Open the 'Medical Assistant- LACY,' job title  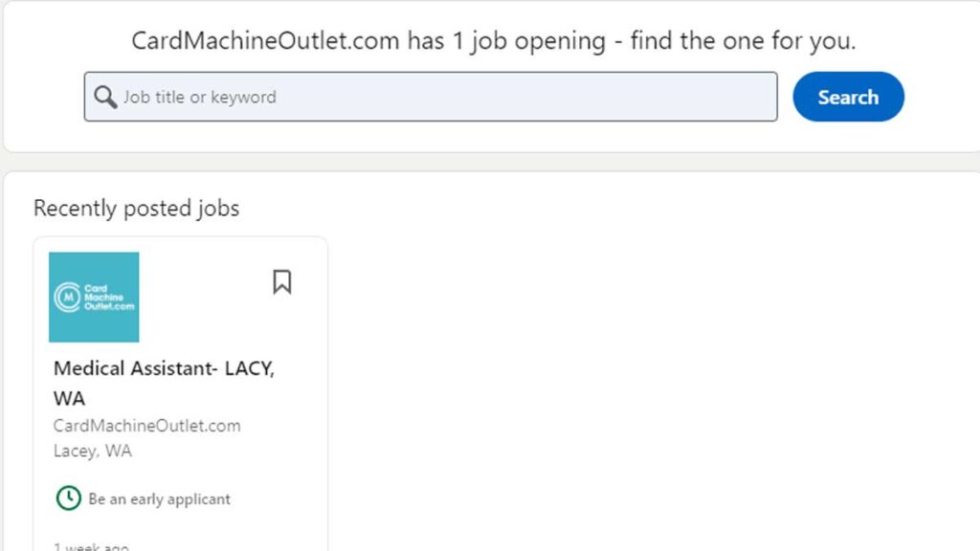[164, 368]
